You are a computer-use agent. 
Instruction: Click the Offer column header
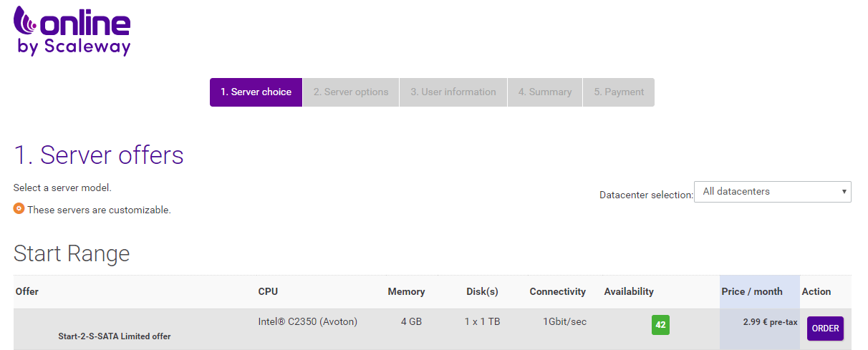pyautogui.click(x=27, y=291)
